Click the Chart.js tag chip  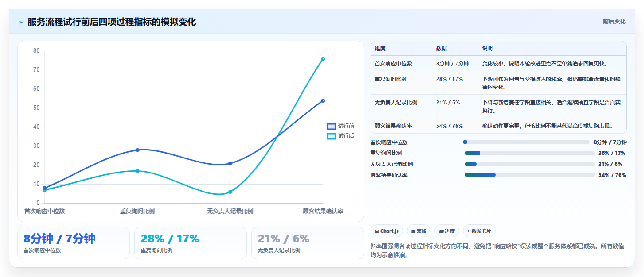(387, 231)
